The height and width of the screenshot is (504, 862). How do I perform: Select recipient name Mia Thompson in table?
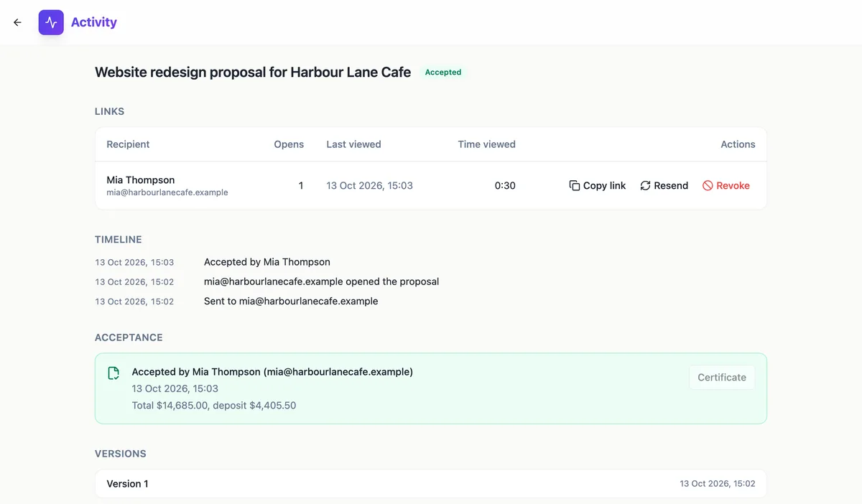point(141,180)
